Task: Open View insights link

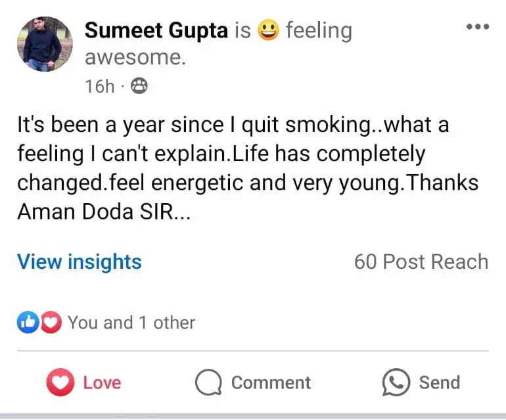Action: (x=79, y=262)
